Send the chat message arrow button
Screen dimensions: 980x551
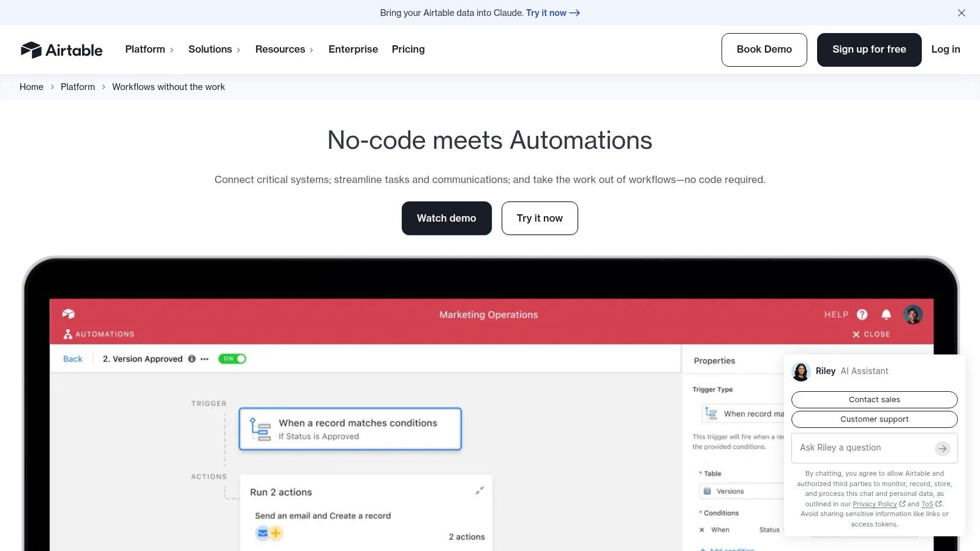pyautogui.click(x=942, y=449)
